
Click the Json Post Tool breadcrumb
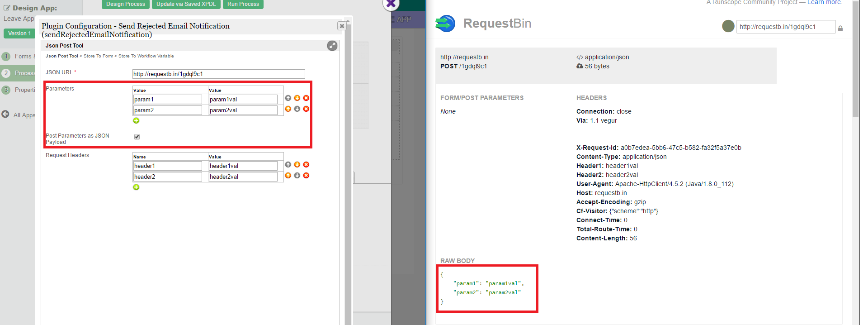click(x=62, y=56)
